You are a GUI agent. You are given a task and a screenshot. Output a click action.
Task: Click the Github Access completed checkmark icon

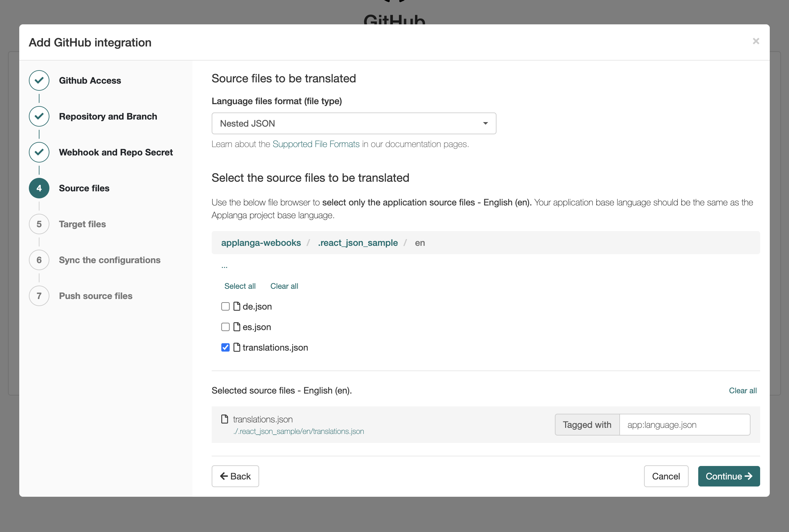(x=39, y=80)
